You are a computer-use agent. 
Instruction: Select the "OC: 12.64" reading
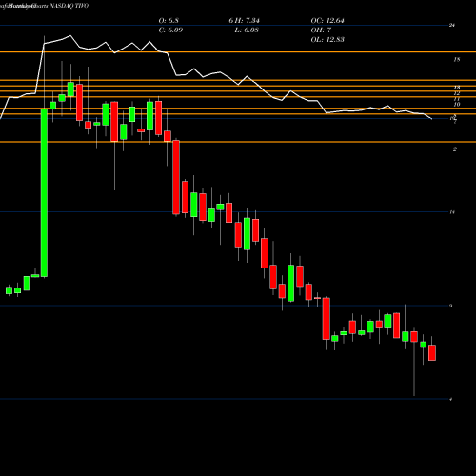click(327, 21)
